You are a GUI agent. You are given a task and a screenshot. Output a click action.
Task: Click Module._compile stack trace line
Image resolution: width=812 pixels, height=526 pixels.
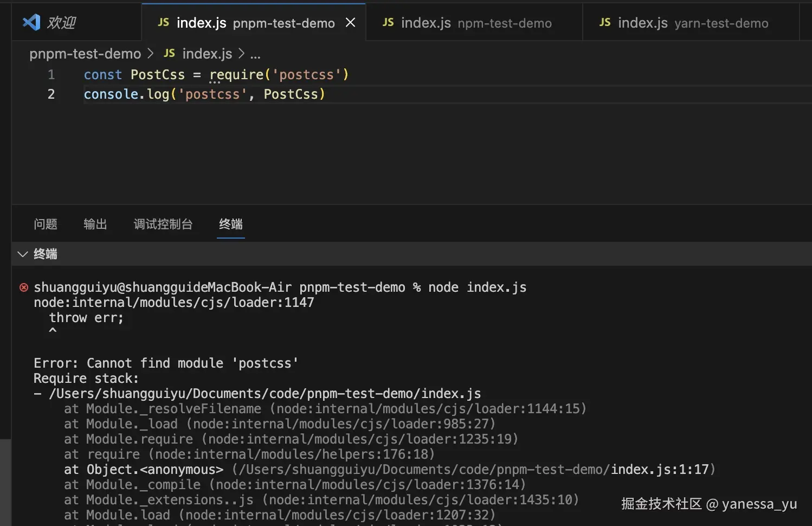pyautogui.click(x=295, y=485)
